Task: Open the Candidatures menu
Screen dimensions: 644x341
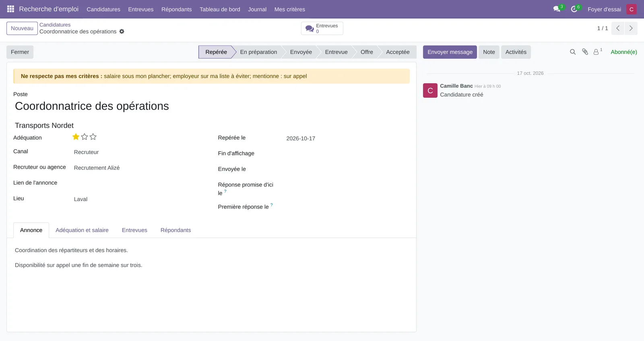Action: coord(103,9)
